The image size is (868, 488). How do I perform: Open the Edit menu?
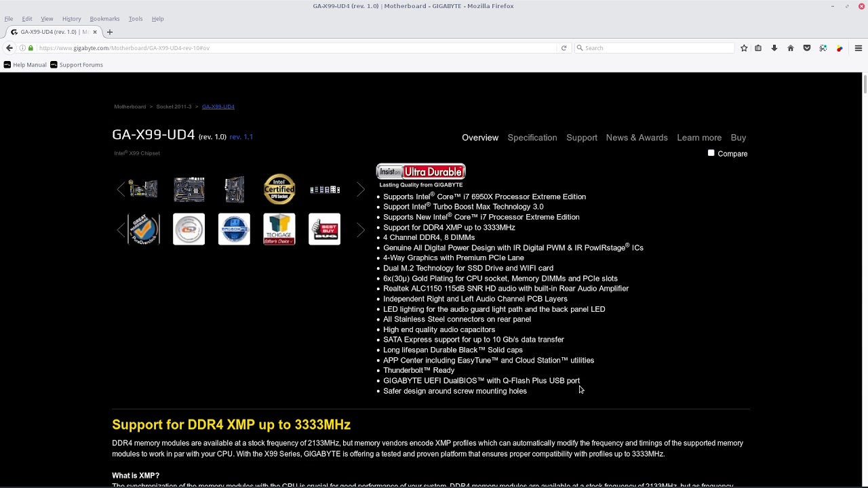click(27, 19)
